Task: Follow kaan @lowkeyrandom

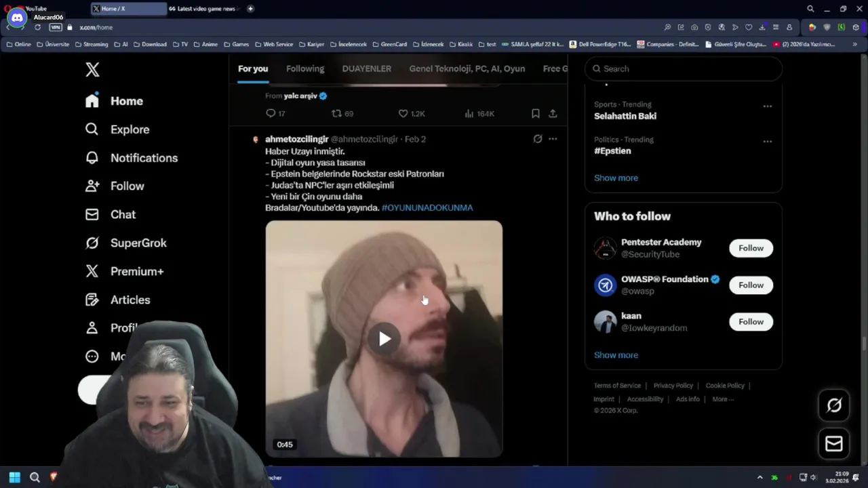Action: [751, 322]
